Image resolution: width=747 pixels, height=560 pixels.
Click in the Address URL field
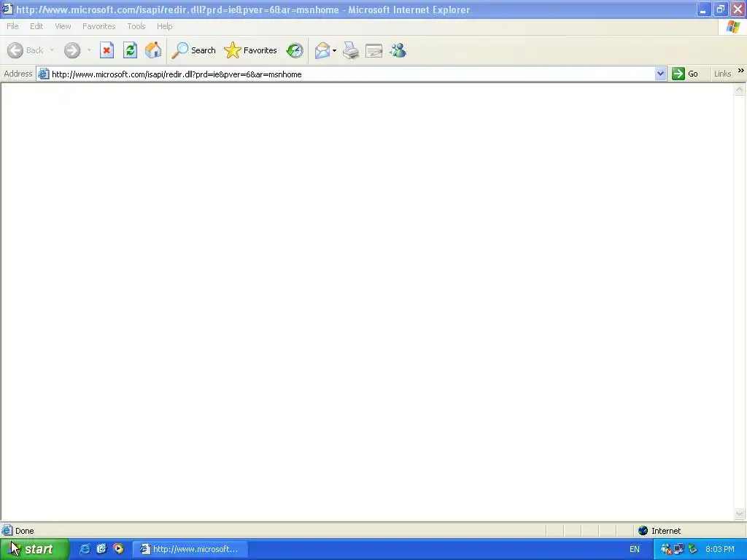point(352,74)
